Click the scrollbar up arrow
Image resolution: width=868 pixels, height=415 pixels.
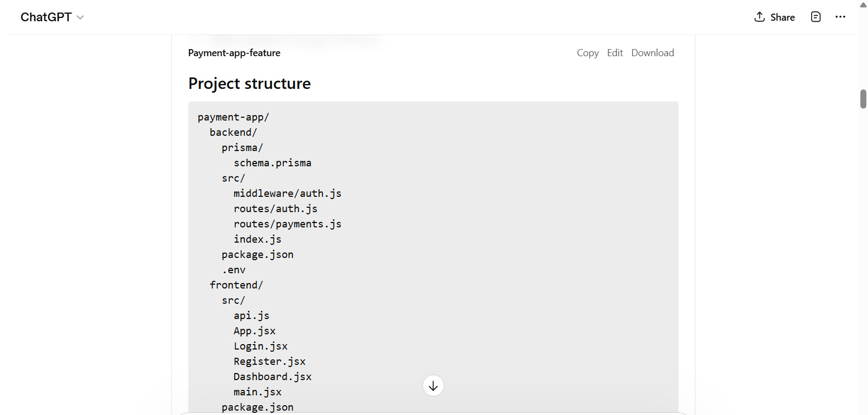pyautogui.click(x=863, y=4)
